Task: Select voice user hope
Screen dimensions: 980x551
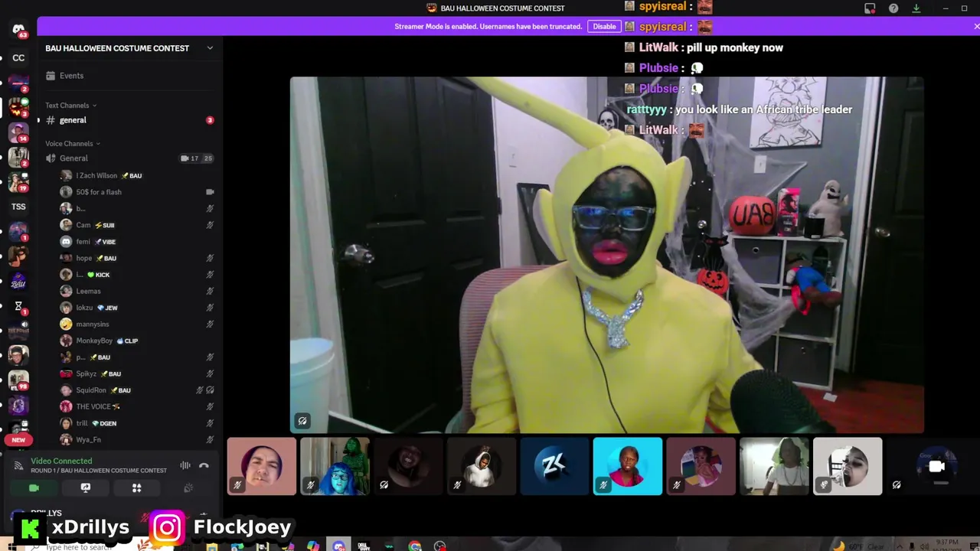Action: (x=138, y=258)
